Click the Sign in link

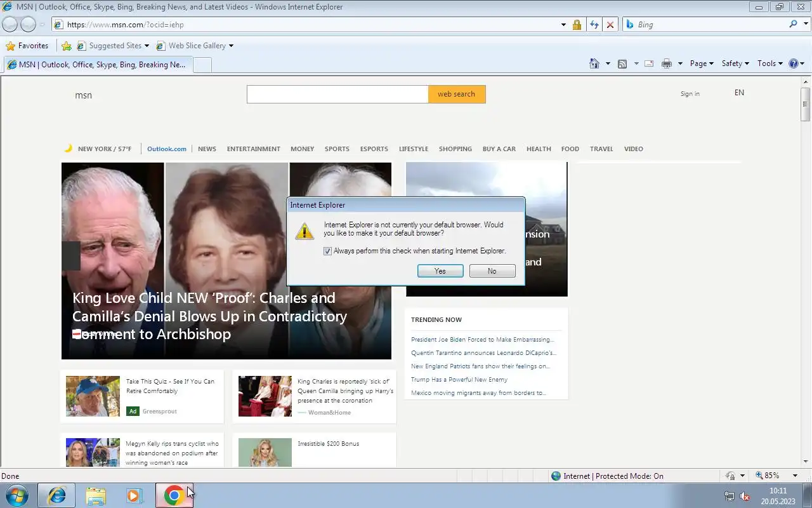coord(690,94)
